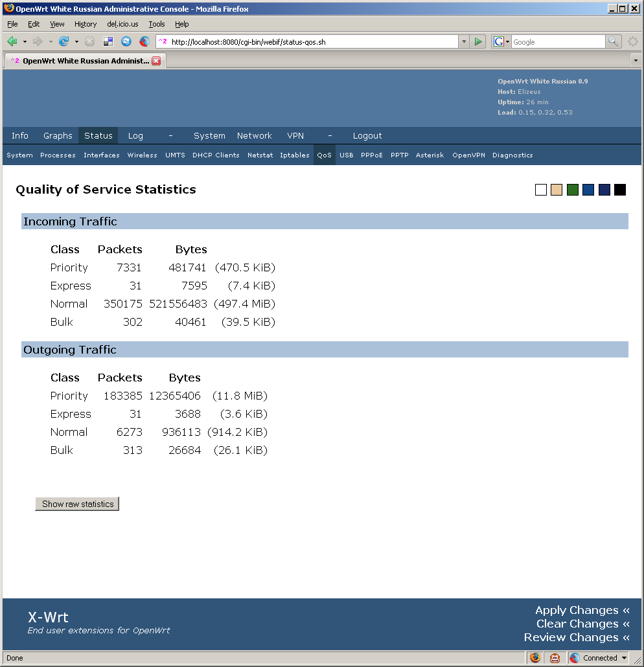The image size is (644, 667).
Task: Open the del.icio.us menu
Action: pos(122,24)
